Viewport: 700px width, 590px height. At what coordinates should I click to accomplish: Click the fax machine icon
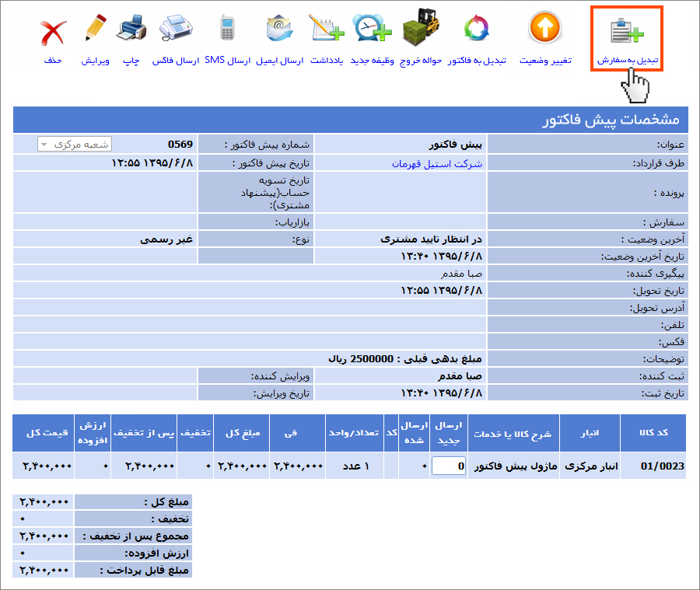(176, 28)
